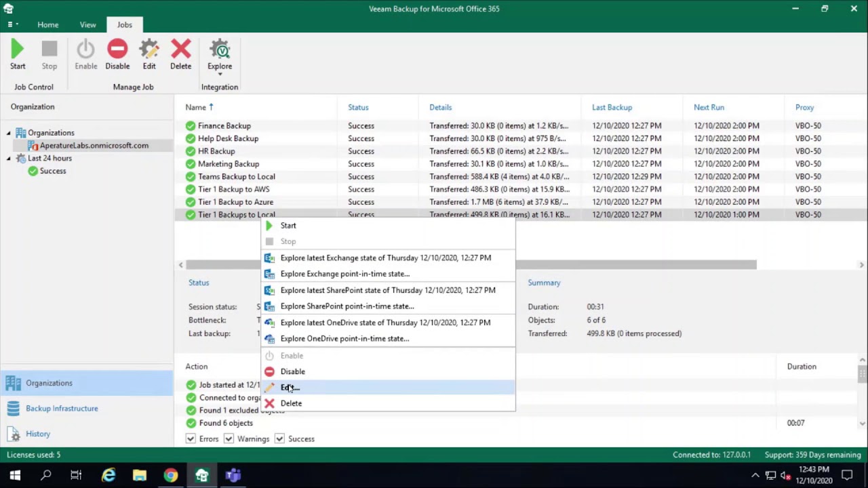Click the action log vertical scrollbar
This screenshot has width=868, height=488.
[862, 375]
